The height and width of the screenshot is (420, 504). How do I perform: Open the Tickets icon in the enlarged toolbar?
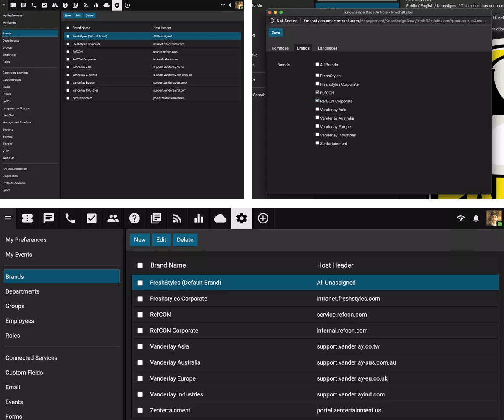[27, 218]
